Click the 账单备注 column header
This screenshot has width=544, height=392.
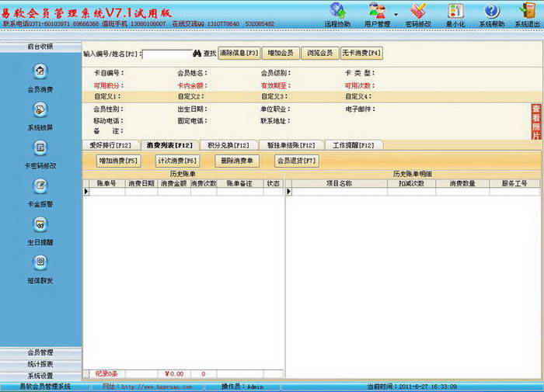coord(239,183)
